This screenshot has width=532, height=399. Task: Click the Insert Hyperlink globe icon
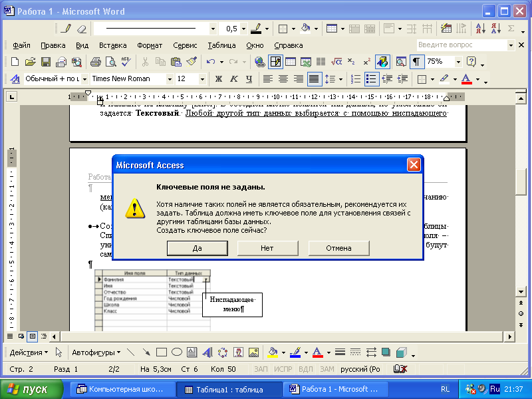click(x=260, y=62)
